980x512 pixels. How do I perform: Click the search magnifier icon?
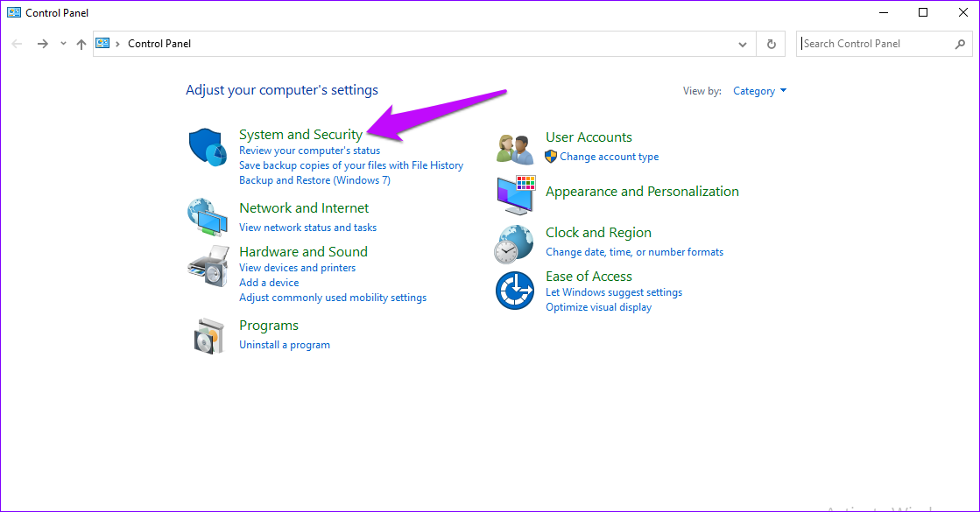[x=960, y=44]
